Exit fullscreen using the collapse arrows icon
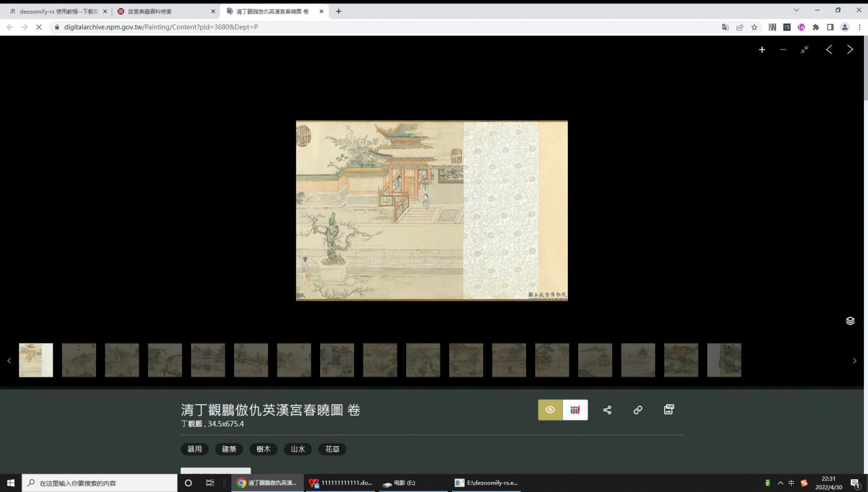 tap(804, 50)
